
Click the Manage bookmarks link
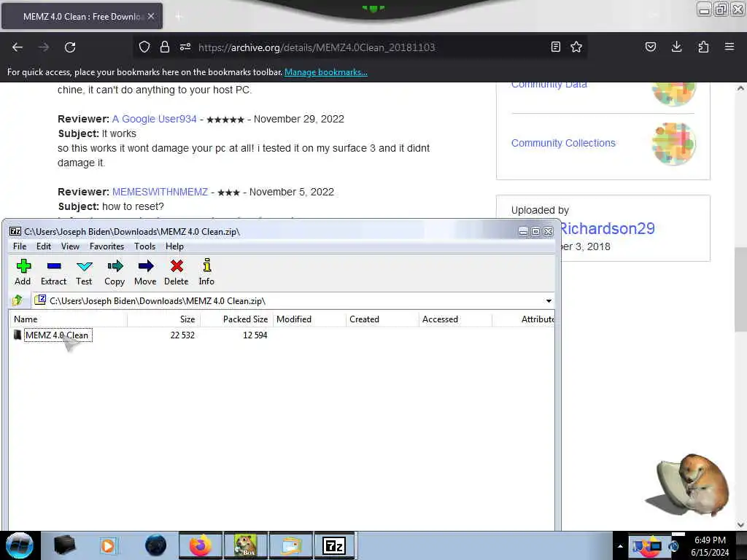(326, 72)
